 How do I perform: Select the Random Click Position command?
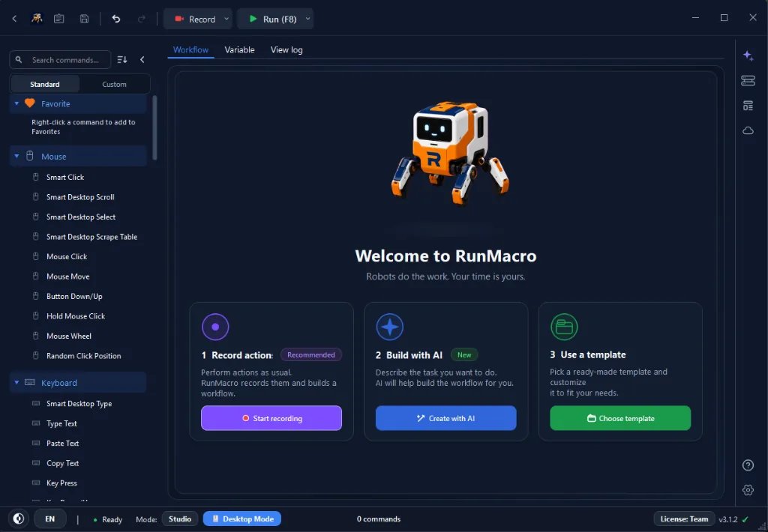point(83,356)
